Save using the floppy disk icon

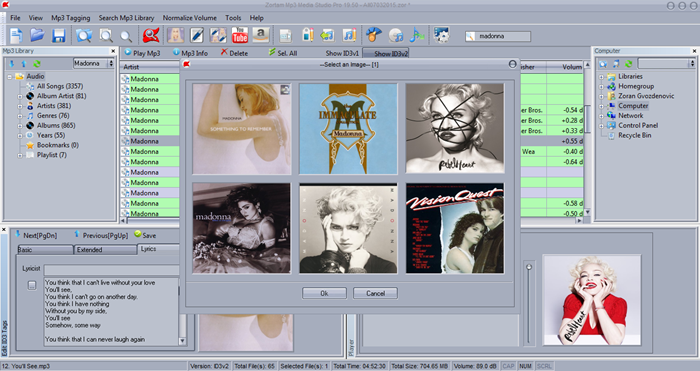(x=58, y=35)
